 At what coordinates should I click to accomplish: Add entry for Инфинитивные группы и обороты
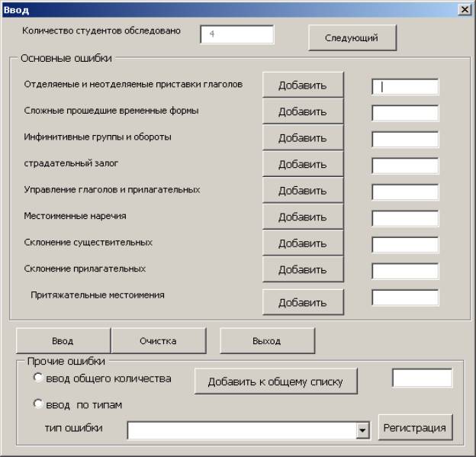click(303, 138)
